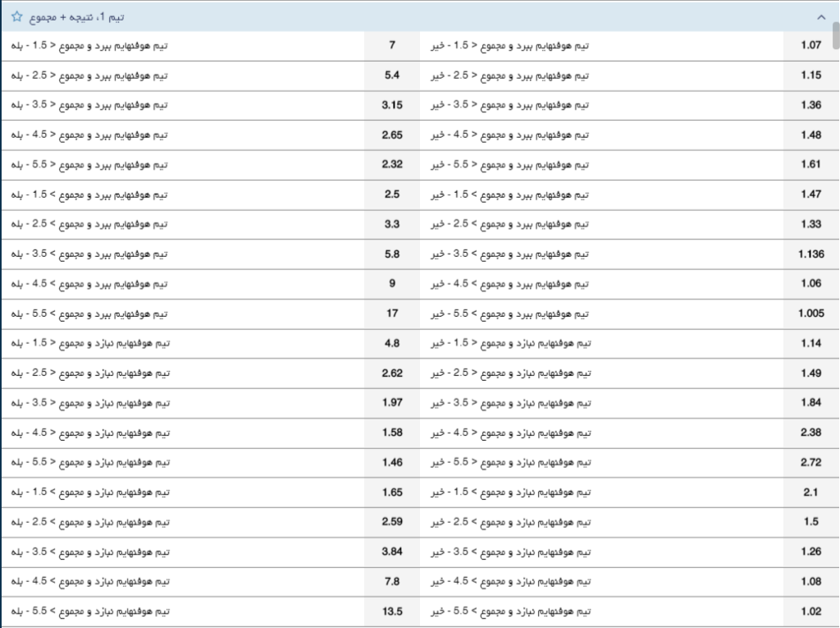
Task: Choose the 5.4 odds selection
Action: coord(391,76)
